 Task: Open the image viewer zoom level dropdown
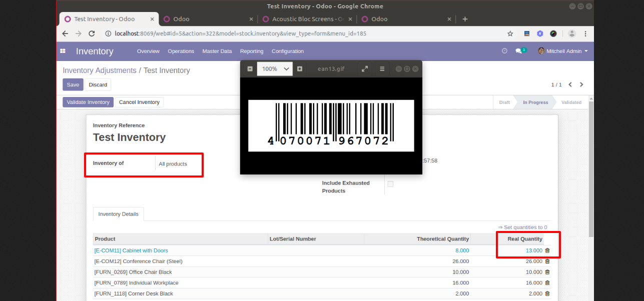(274, 68)
